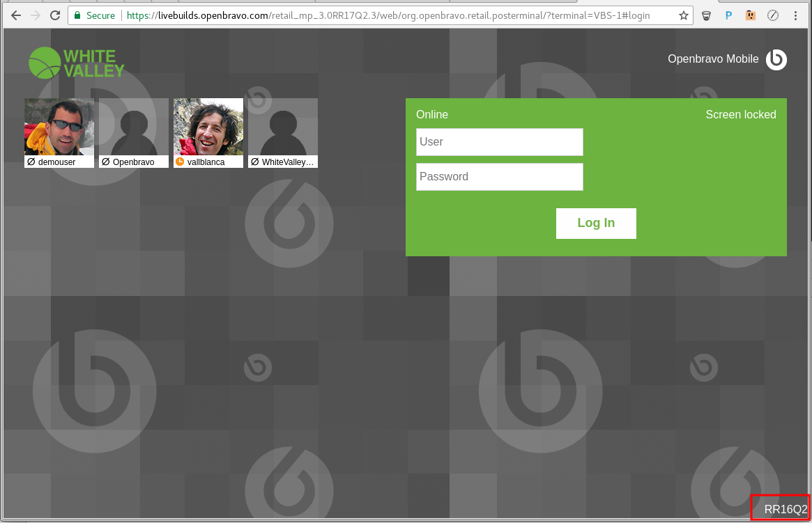The height and width of the screenshot is (523, 812).
Task: Click the compass-style extension icon
Action: [773, 15]
